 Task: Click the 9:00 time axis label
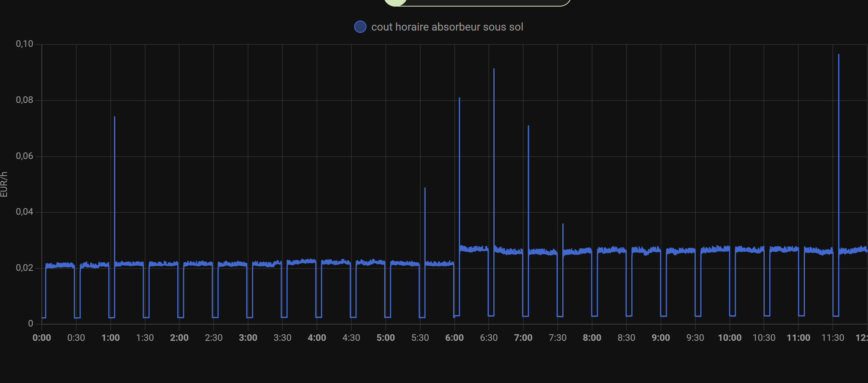pyautogui.click(x=661, y=338)
